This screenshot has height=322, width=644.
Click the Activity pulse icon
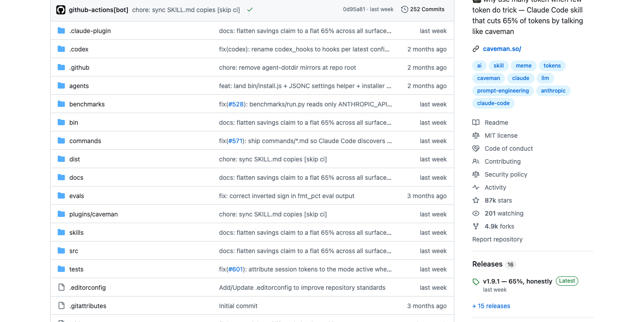pos(476,187)
